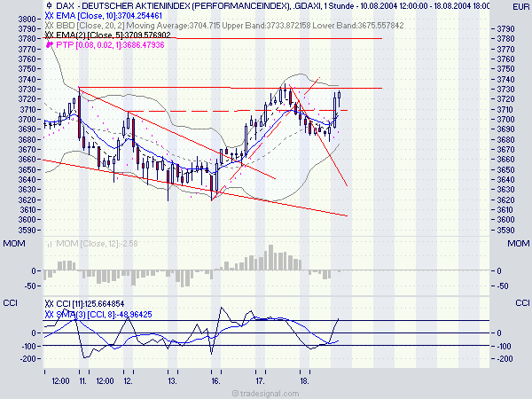This screenshot has height=399, width=532.
Task: Click the EUR currency label
Action: pos(520,7)
